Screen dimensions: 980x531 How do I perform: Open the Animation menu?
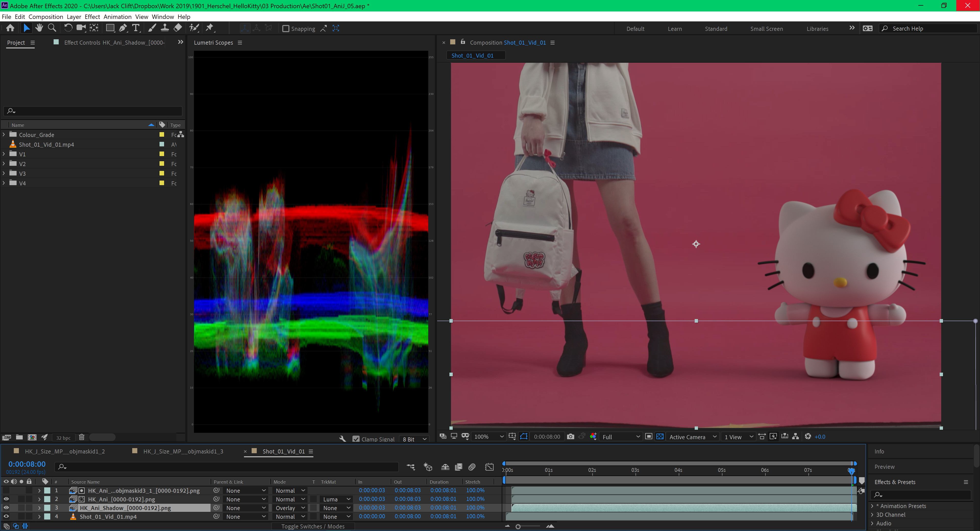tap(117, 17)
